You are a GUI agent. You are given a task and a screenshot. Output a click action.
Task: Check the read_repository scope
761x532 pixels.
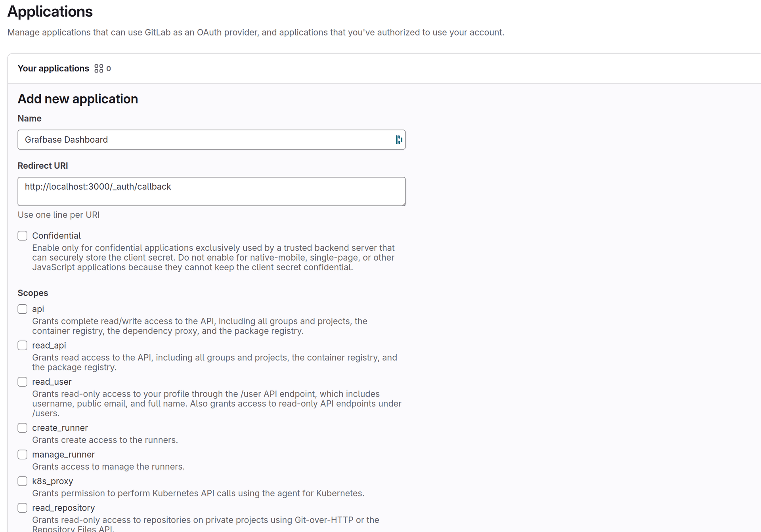click(22, 507)
